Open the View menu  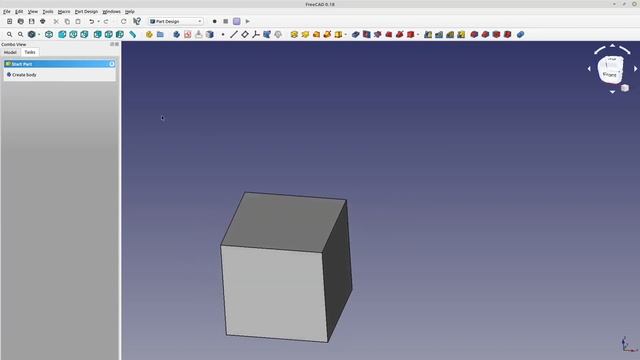pyautogui.click(x=33, y=11)
